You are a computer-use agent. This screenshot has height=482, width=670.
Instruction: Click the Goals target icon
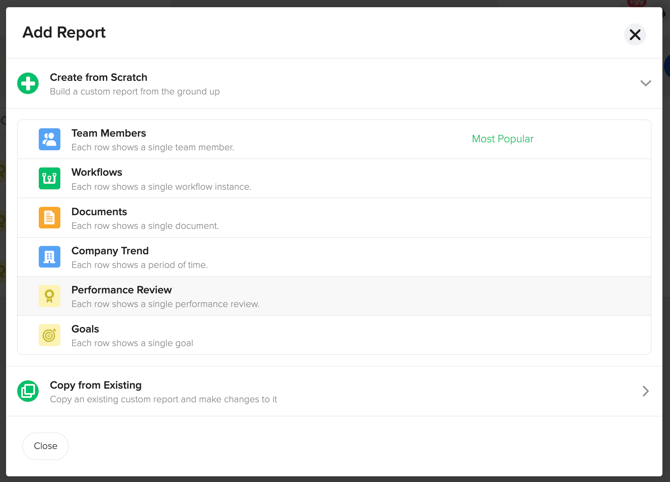pos(49,335)
